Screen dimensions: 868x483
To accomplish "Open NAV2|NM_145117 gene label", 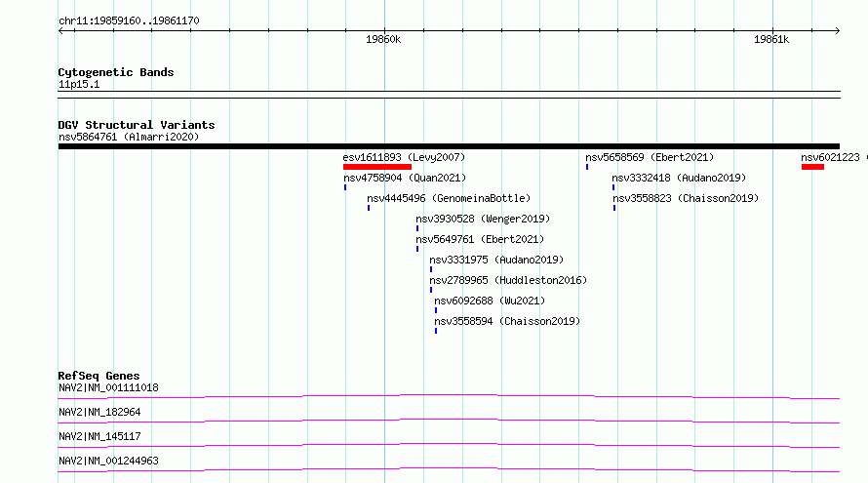I will [99, 436].
